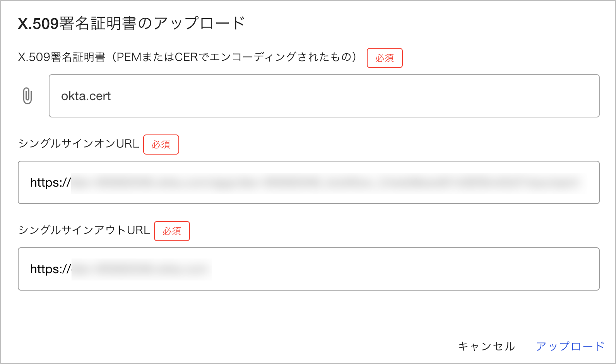Click the シングルサインアウトURL field label
Image resolution: width=616 pixels, height=364 pixels.
(x=84, y=230)
